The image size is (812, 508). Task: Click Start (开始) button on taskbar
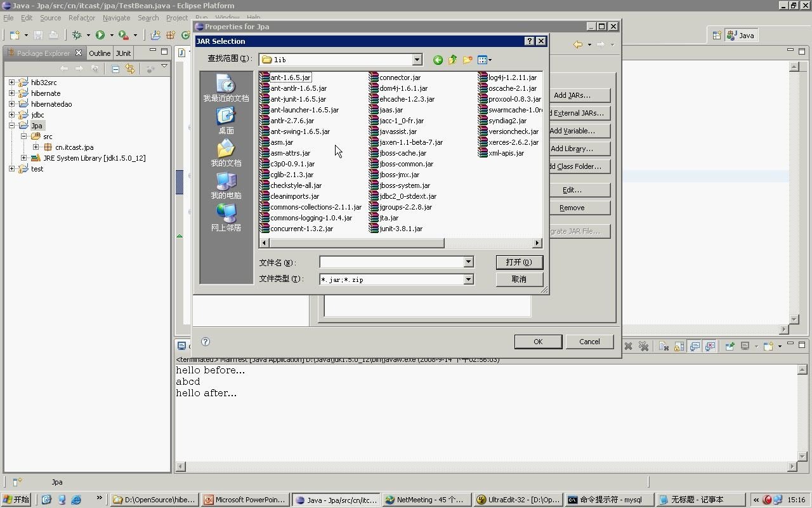click(x=16, y=500)
